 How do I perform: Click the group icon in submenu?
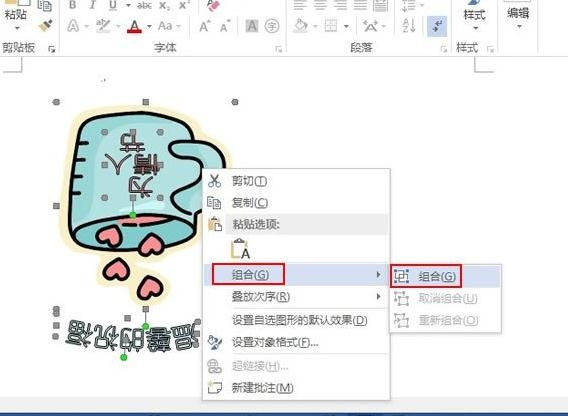tap(401, 276)
